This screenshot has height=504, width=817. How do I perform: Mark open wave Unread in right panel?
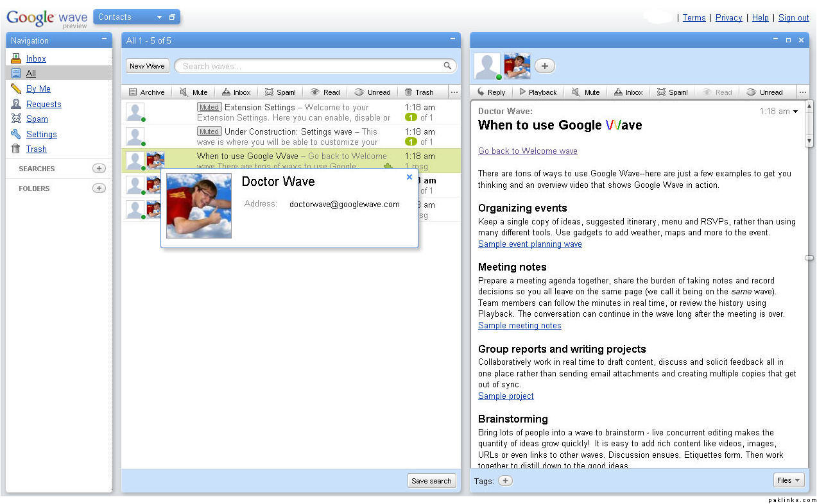[764, 92]
